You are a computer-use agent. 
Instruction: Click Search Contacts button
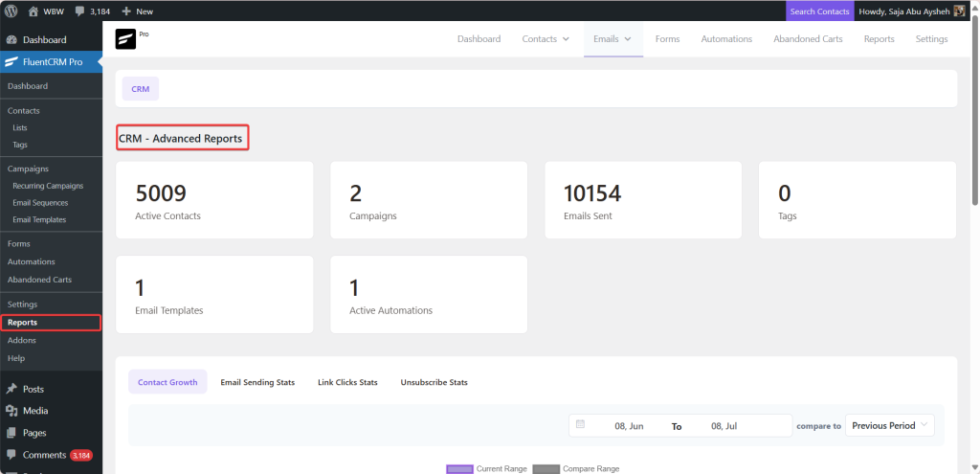tap(819, 11)
